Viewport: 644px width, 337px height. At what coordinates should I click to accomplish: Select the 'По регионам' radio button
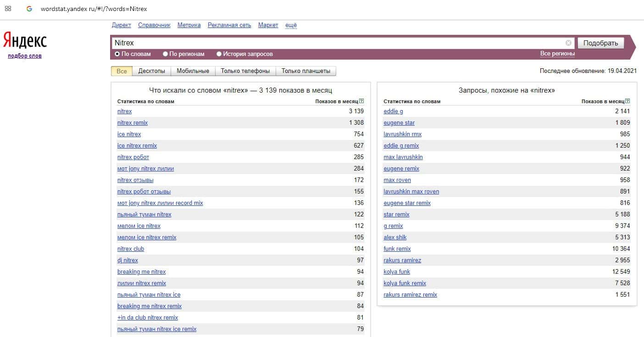166,54
